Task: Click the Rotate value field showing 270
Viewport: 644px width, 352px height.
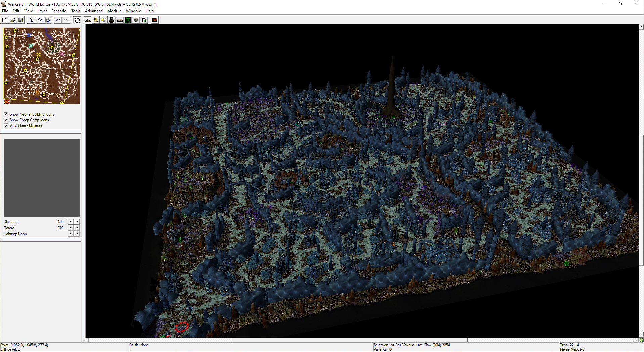Action: (x=62, y=228)
